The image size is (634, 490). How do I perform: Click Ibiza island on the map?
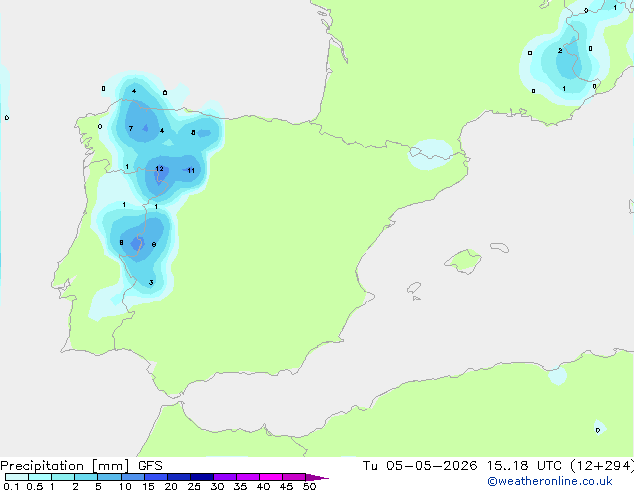pyautogui.click(x=414, y=288)
